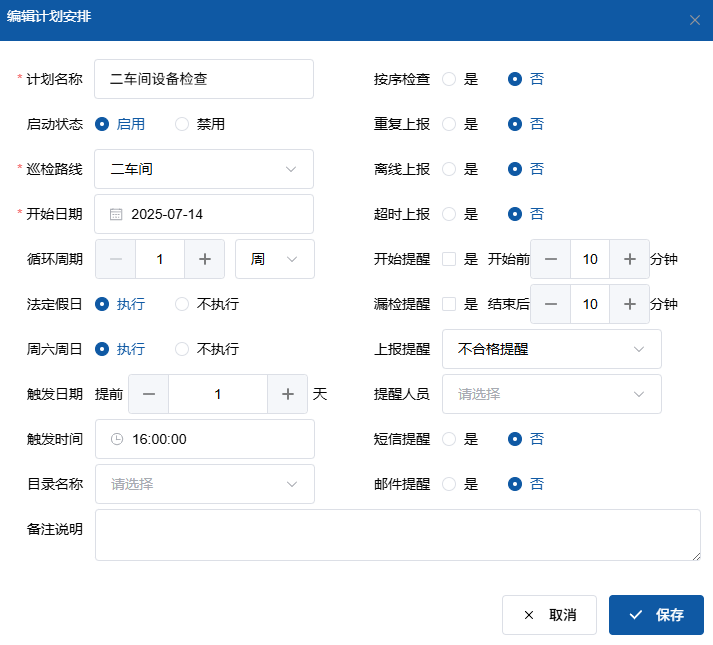Click into the 备注说明 text area
This screenshot has width=713, height=645.
(397, 535)
